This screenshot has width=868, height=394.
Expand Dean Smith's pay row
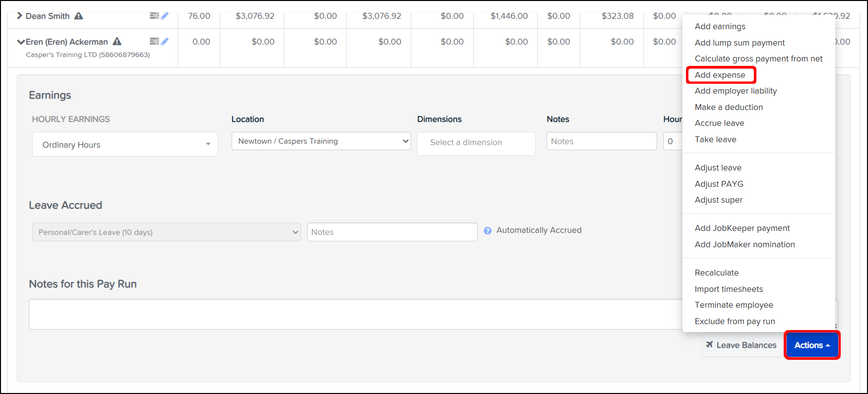pyautogui.click(x=19, y=16)
